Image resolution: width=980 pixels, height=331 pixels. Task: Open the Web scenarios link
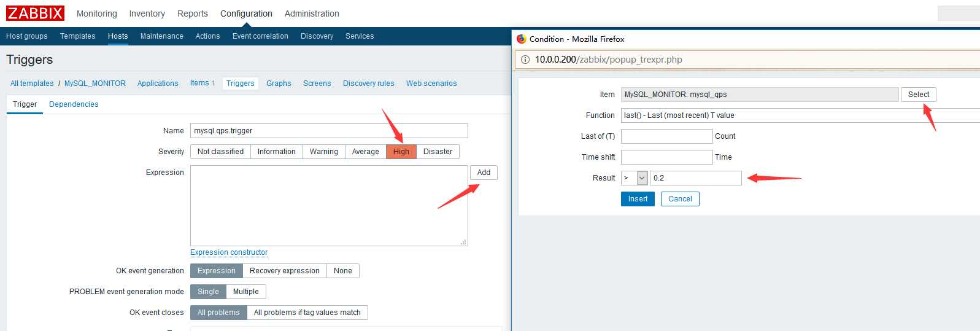click(x=431, y=84)
